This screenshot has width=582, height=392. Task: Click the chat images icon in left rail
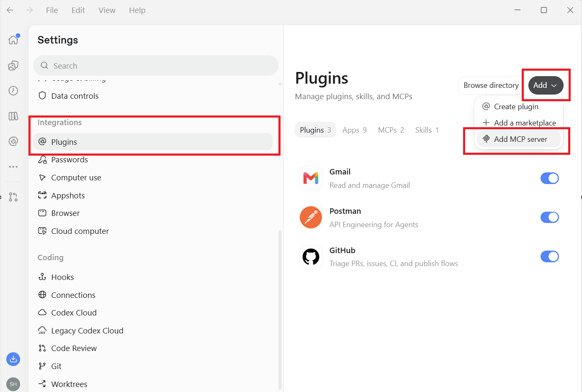pos(13,65)
